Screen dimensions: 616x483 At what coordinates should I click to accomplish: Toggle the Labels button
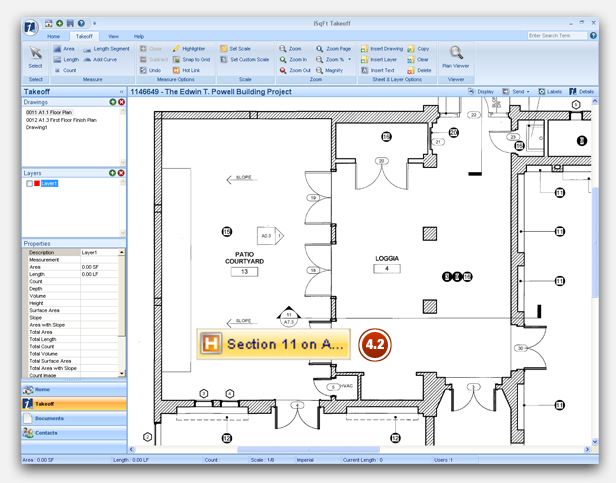pyautogui.click(x=550, y=92)
